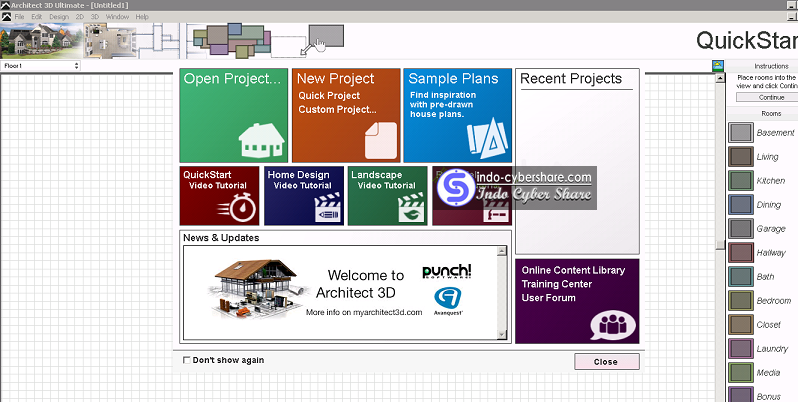
Task: Open the Home Design Video Tutorial
Action: pyautogui.click(x=304, y=196)
